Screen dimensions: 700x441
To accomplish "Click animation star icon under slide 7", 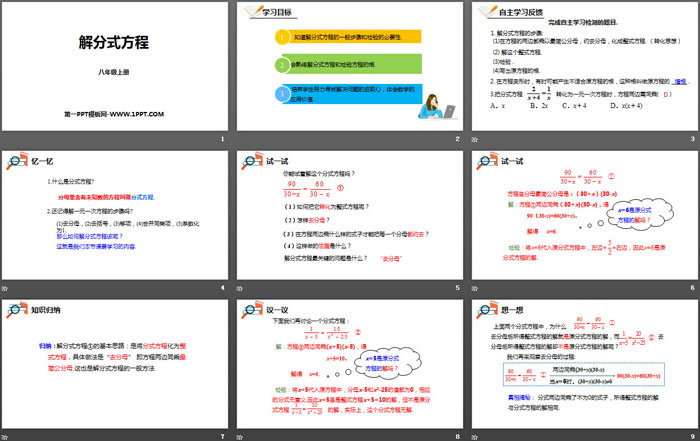I will pos(4,437).
